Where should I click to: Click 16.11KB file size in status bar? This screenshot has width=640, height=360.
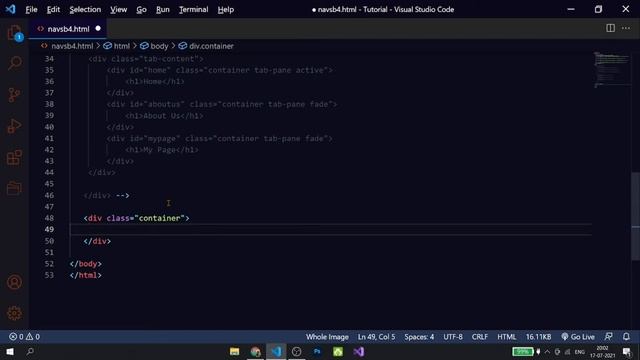(538, 337)
